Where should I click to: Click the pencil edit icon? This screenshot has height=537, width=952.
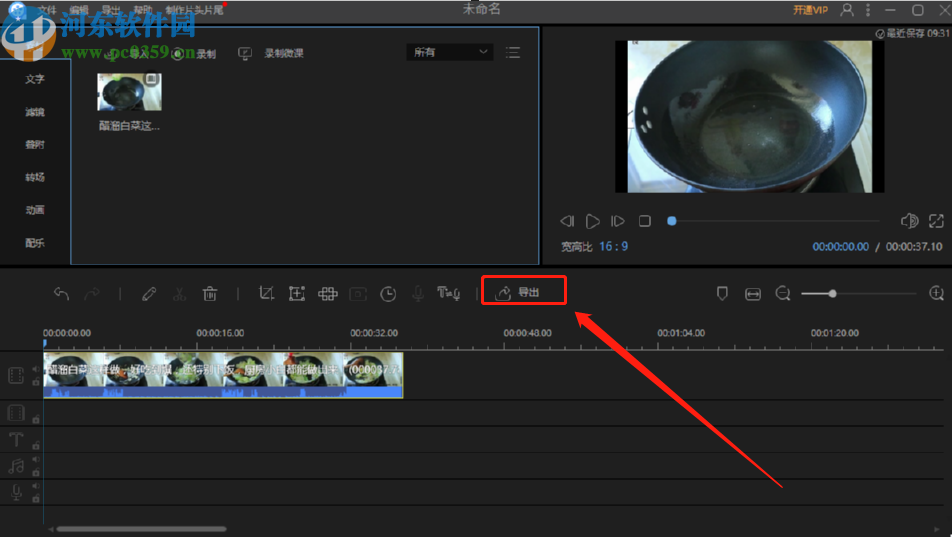(149, 293)
